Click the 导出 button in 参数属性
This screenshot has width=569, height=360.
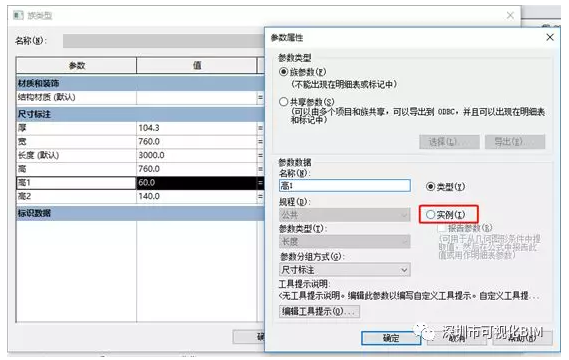click(x=515, y=142)
